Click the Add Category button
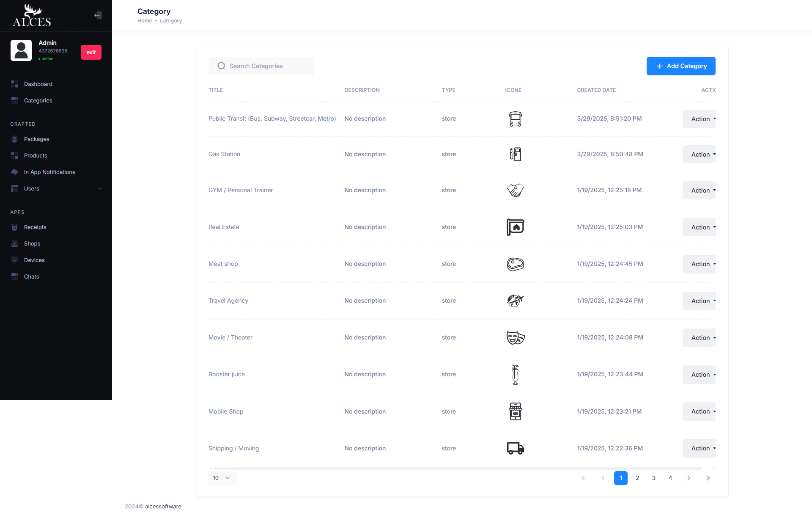The width and height of the screenshot is (812, 516). [x=680, y=66]
